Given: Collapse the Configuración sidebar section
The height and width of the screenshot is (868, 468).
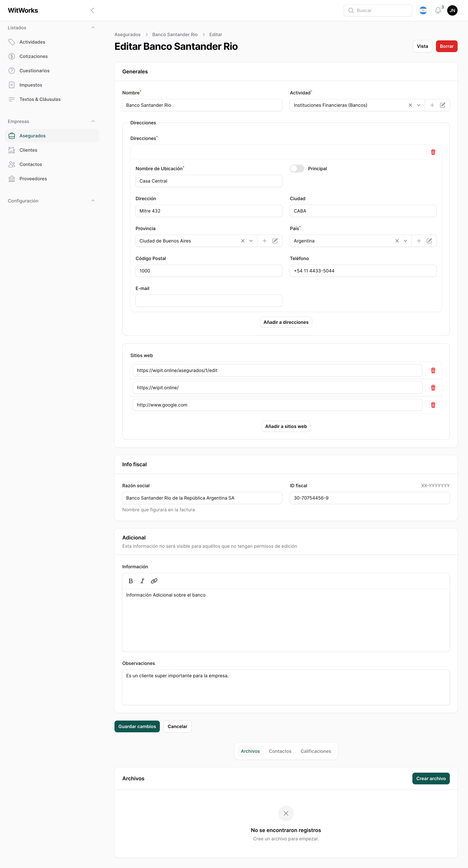Looking at the screenshot, I should 93,201.
